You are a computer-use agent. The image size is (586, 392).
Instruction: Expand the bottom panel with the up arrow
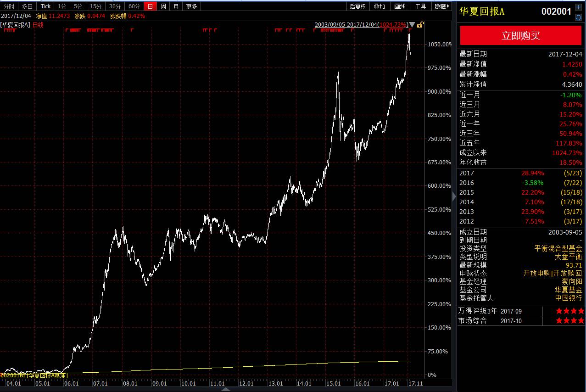225,389
